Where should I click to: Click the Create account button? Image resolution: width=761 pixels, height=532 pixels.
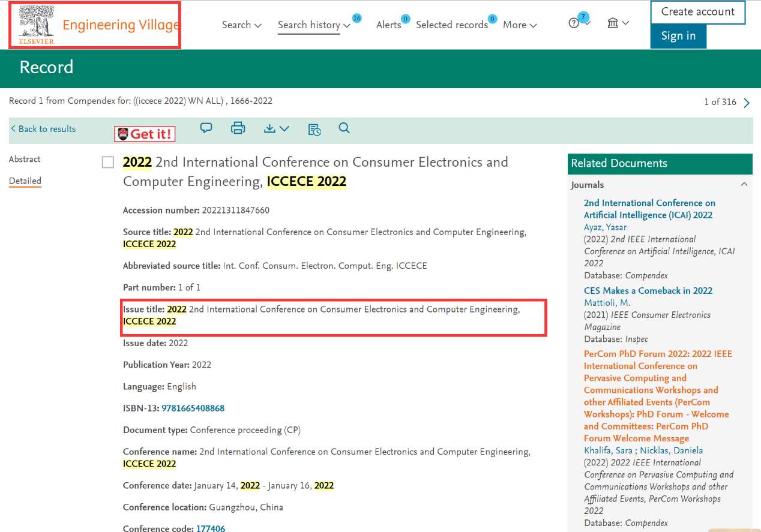698,12
